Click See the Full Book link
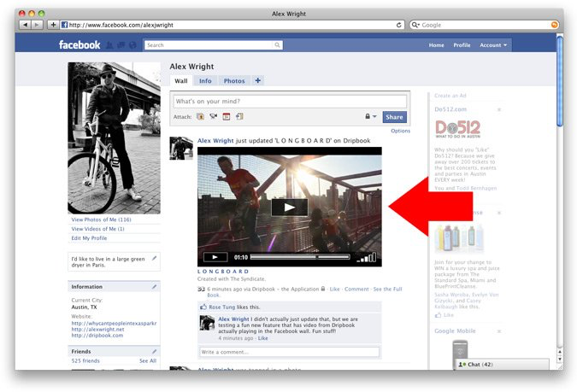577x392 pixels. [387, 289]
